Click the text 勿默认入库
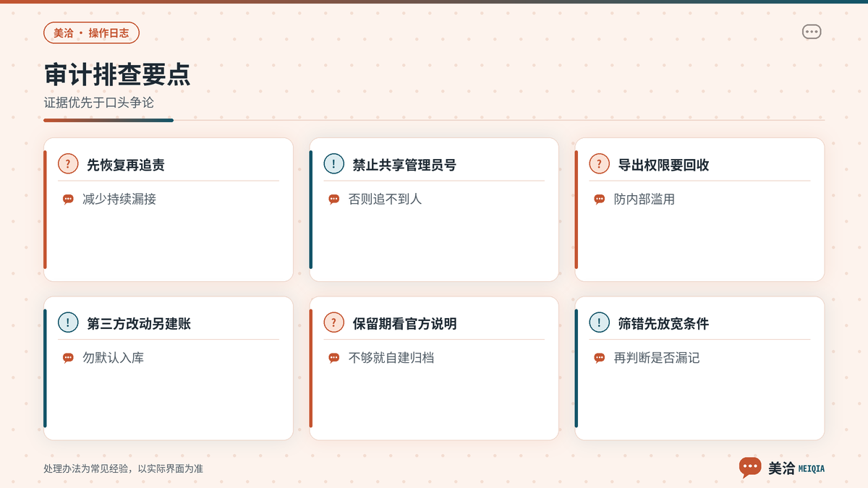This screenshot has height=488, width=868. pyautogui.click(x=113, y=358)
